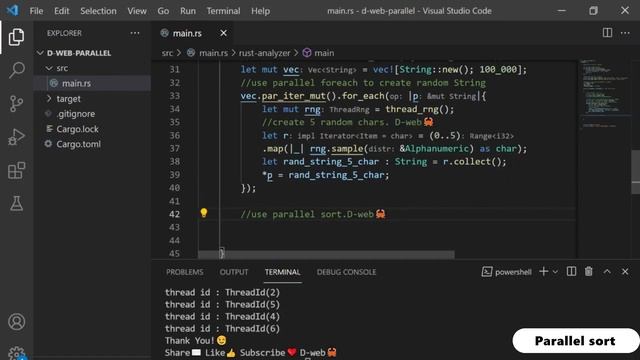Open the Accounts menu icon
This screenshot has height=360, width=640.
(16, 322)
